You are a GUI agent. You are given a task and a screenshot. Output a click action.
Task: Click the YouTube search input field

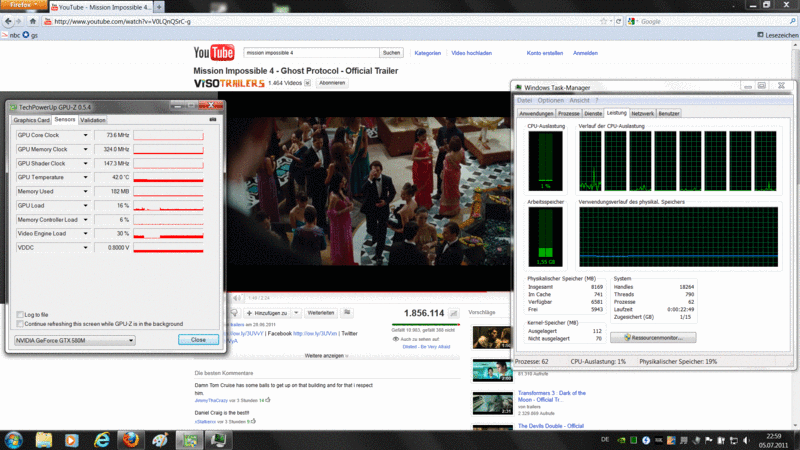(x=311, y=53)
